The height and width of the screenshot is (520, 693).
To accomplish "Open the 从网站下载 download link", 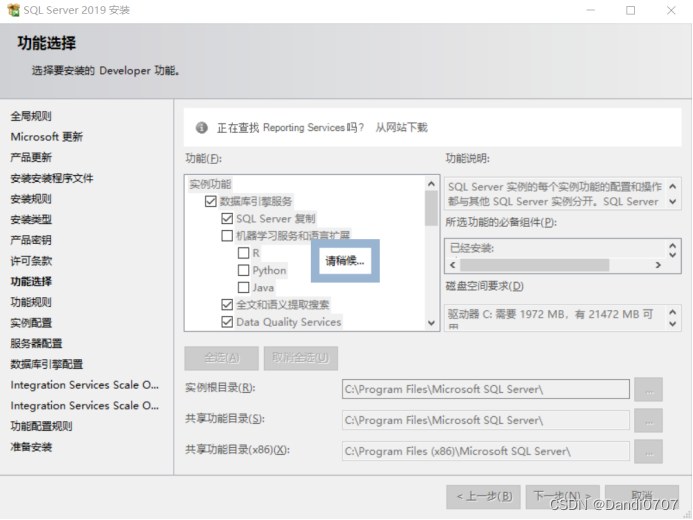I will (401, 128).
